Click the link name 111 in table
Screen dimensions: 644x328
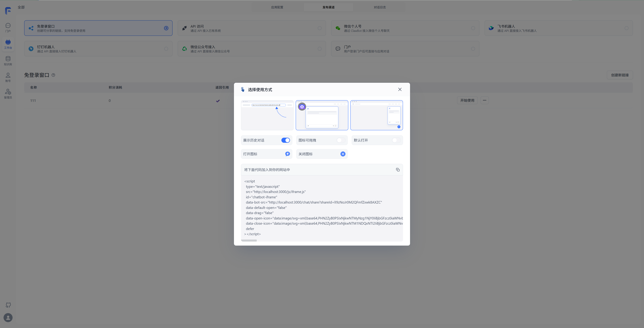[x=33, y=101]
